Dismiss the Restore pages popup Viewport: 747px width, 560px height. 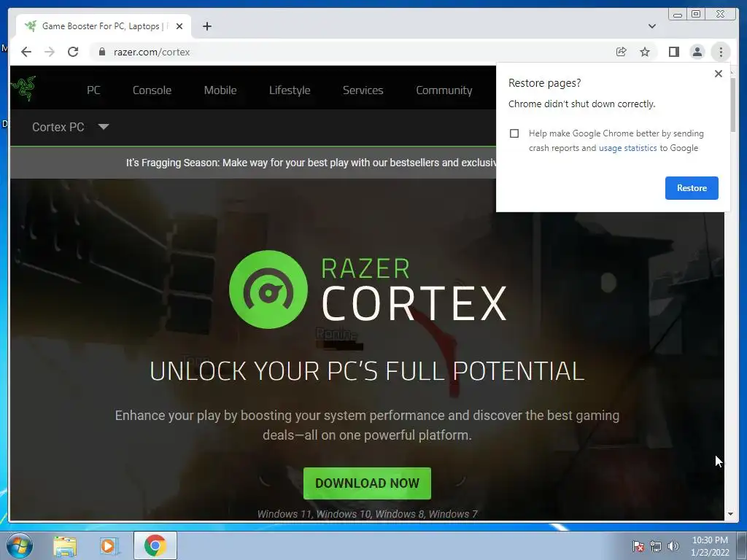719,74
